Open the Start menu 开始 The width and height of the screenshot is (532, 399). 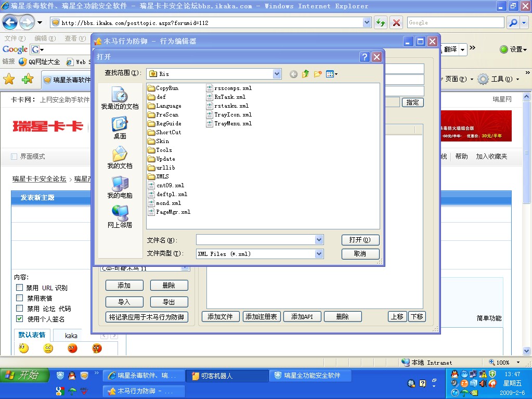click(25, 375)
